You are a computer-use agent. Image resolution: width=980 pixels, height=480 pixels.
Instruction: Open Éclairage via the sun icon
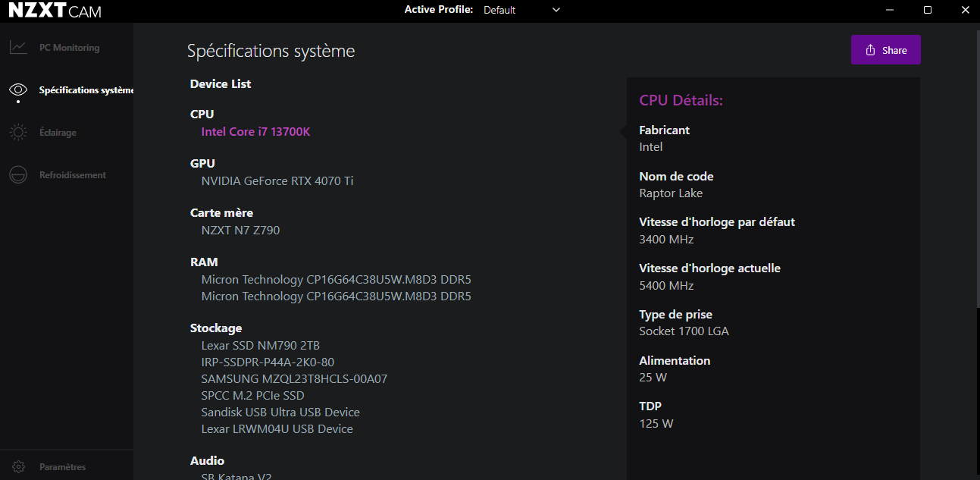click(18, 133)
